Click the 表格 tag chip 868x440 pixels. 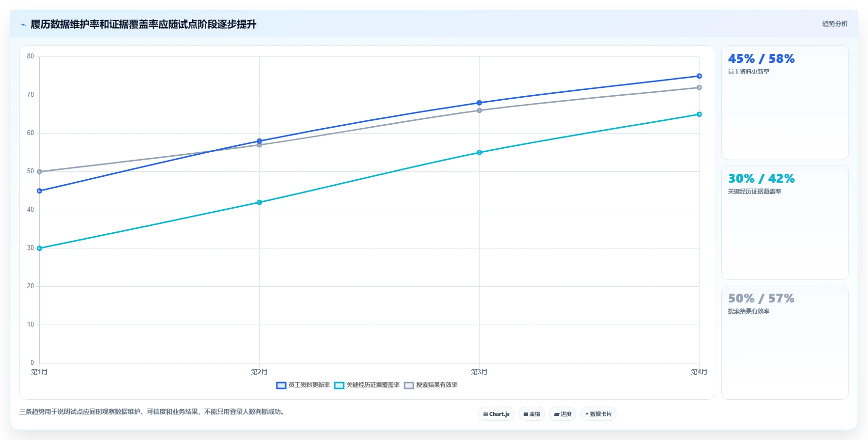point(532,414)
